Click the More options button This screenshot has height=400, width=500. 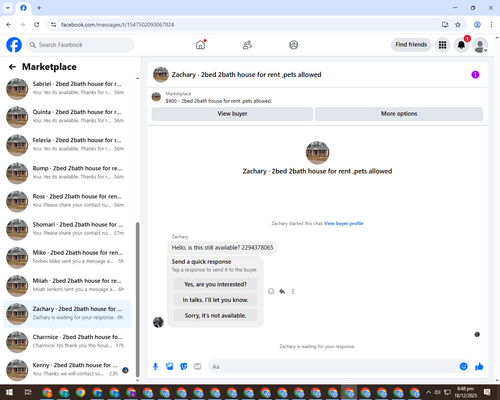point(399,114)
